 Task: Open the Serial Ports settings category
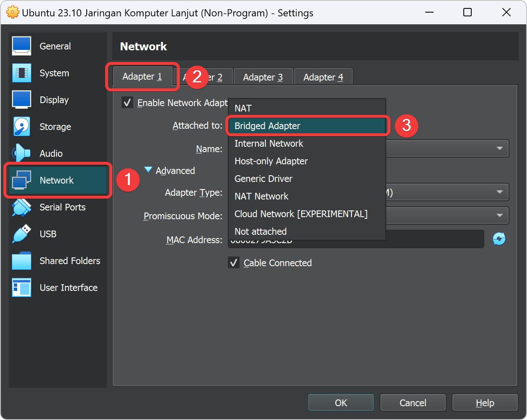pos(58,207)
